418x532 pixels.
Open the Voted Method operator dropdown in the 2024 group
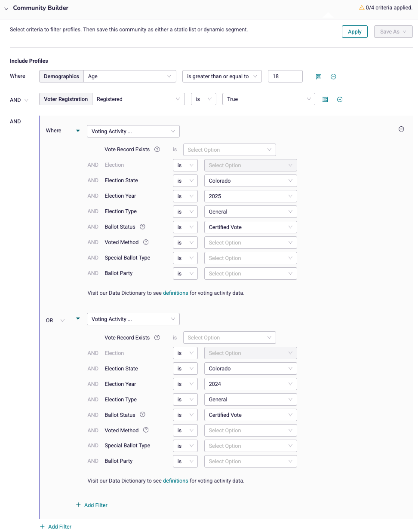185,431
